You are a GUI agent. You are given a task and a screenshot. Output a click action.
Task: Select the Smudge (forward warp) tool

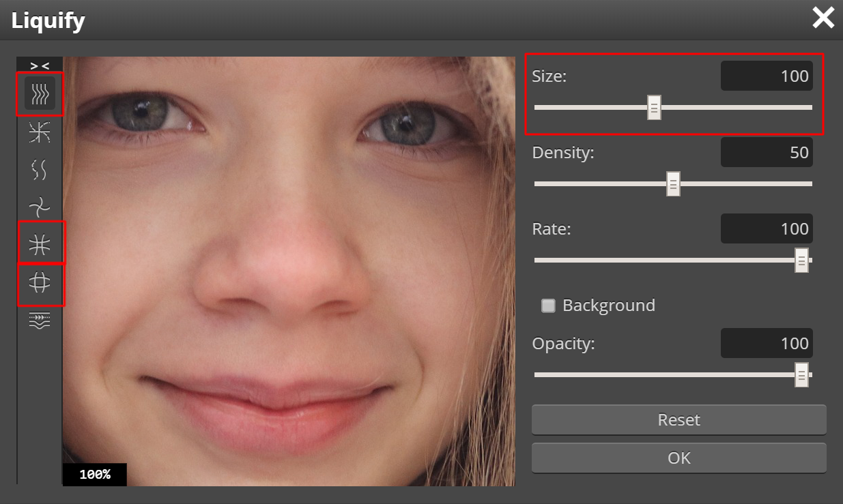pyautogui.click(x=40, y=93)
